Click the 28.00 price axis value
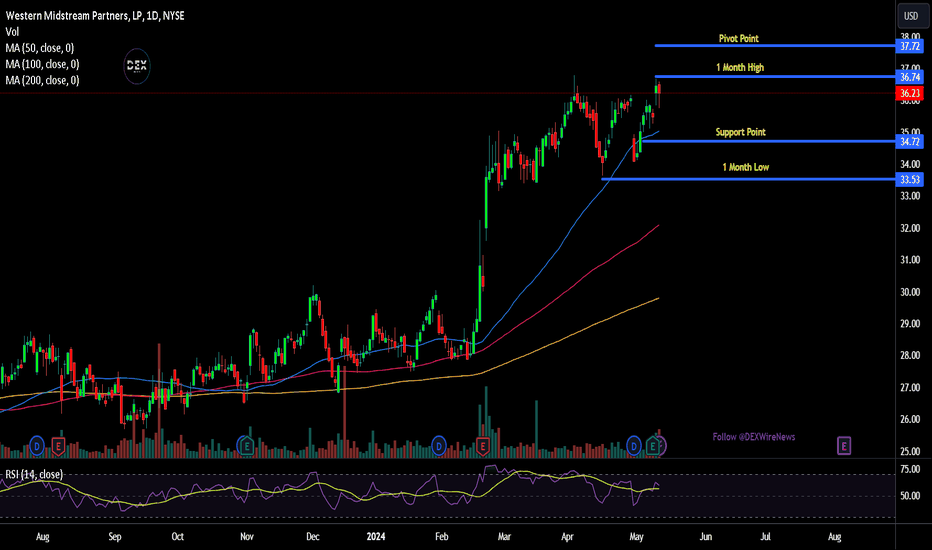This screenshot has height=550, width=932. (x=910, y=356)
